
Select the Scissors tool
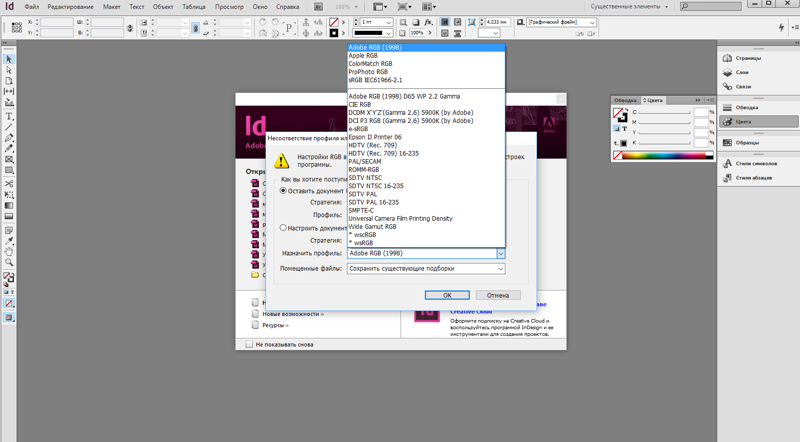coord(9,184)
